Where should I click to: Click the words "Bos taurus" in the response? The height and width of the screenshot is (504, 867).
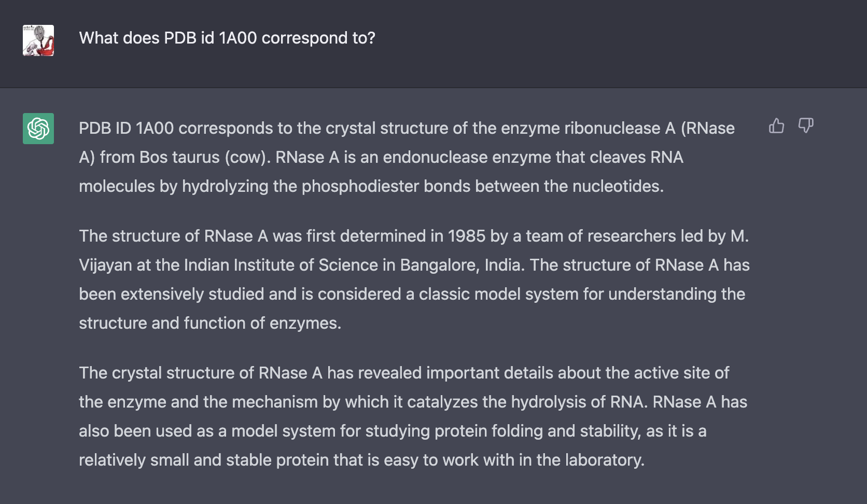179,157
